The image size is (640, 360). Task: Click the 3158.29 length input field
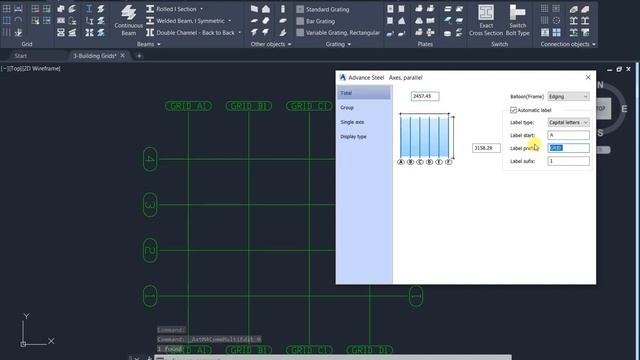tap(486, 148)
